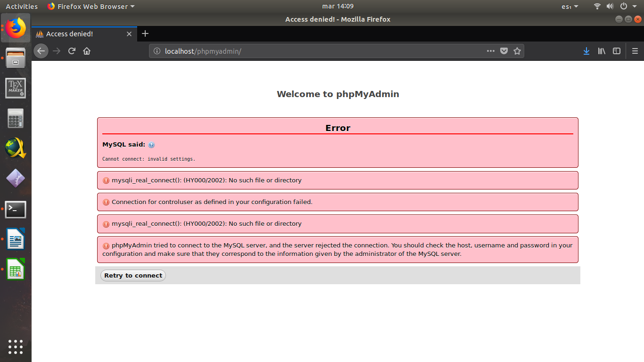Open a new browser tab
This screenshot has width=644, height=362.
pyautogui.click(x=145, y=33)
